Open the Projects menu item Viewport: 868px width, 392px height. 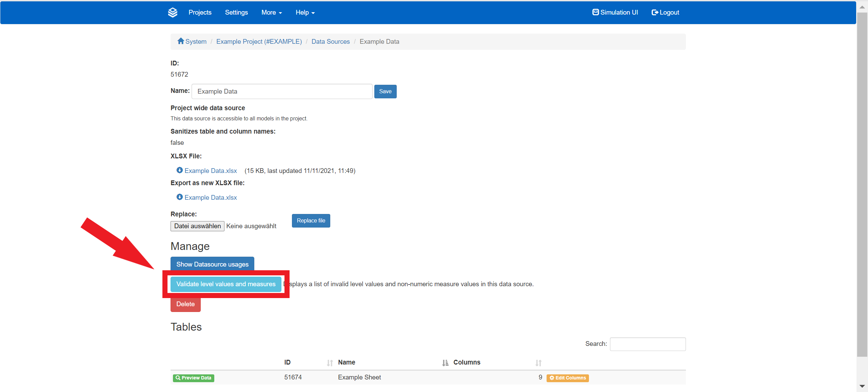click(200, 13)
